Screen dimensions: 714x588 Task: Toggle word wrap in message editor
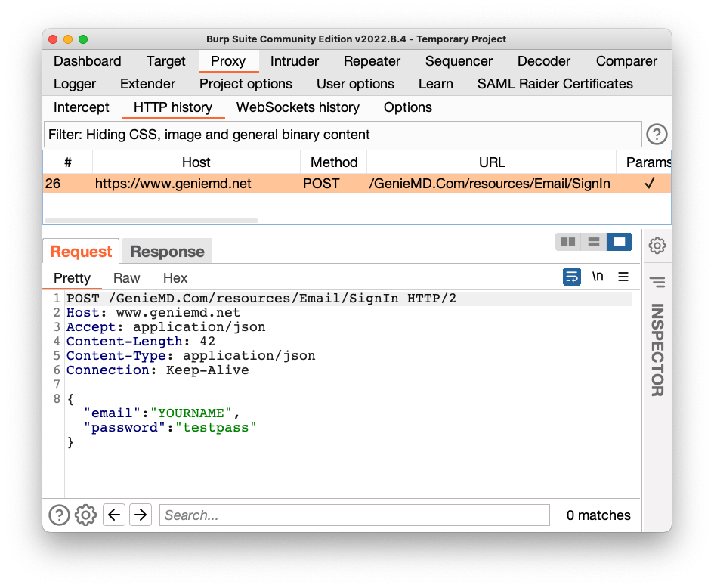pos(572,277)
